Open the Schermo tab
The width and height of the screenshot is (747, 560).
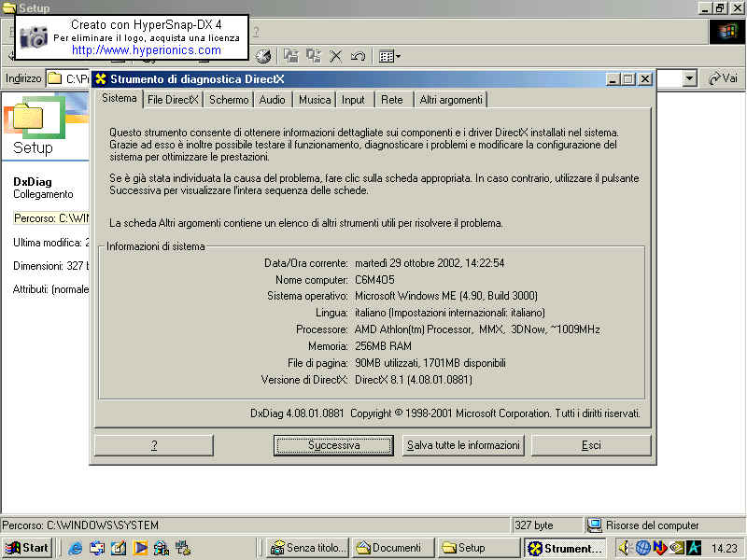point(229,100)
